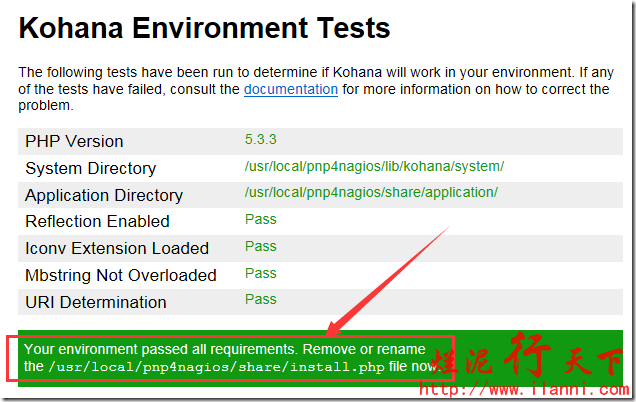Click the Kohana Environment Tests heading
Image resolution: width=636 pixels, height=402 pixels.
click(x=204, y=29)
